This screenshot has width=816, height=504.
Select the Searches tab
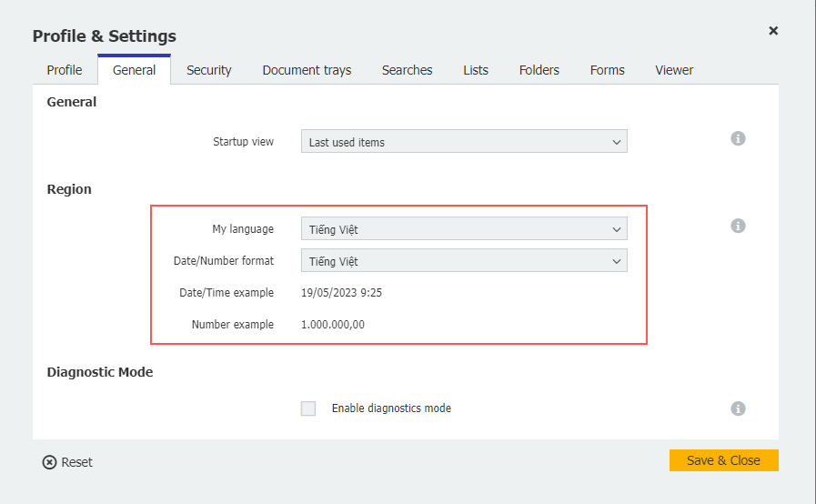click(x=407, y=70)
